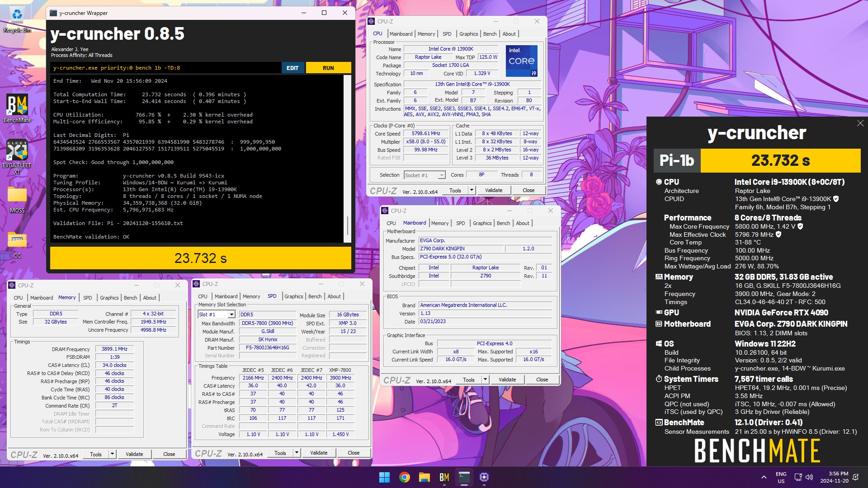
Task: Switch to the Memory tab in the SPD CPU-Z window
Action: click(x=251, y=296)
